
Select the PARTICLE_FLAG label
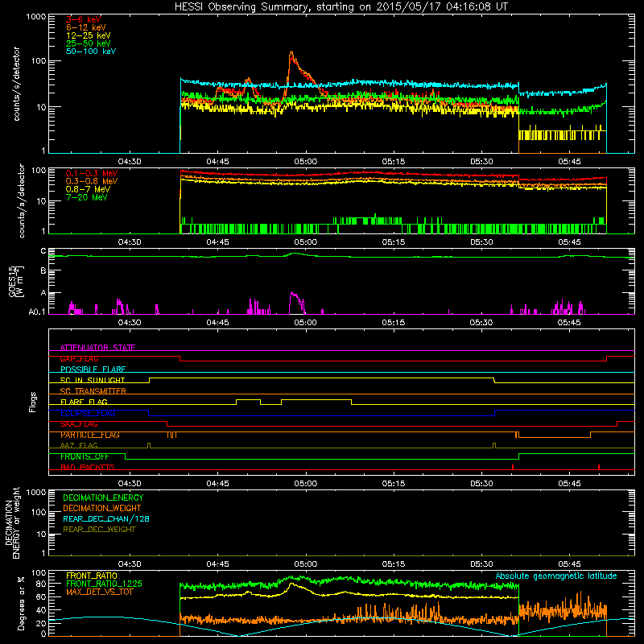[x=89, y=435]
